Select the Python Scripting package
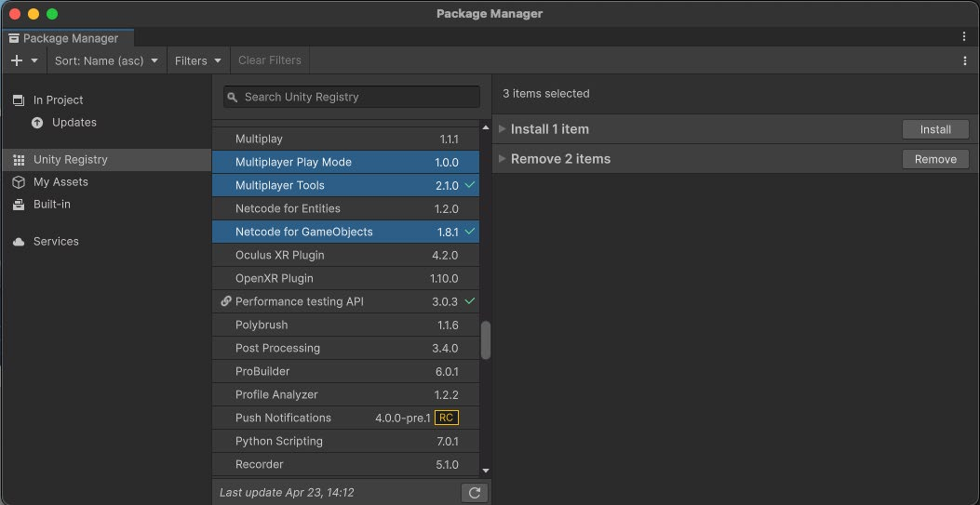 (345, 442)
